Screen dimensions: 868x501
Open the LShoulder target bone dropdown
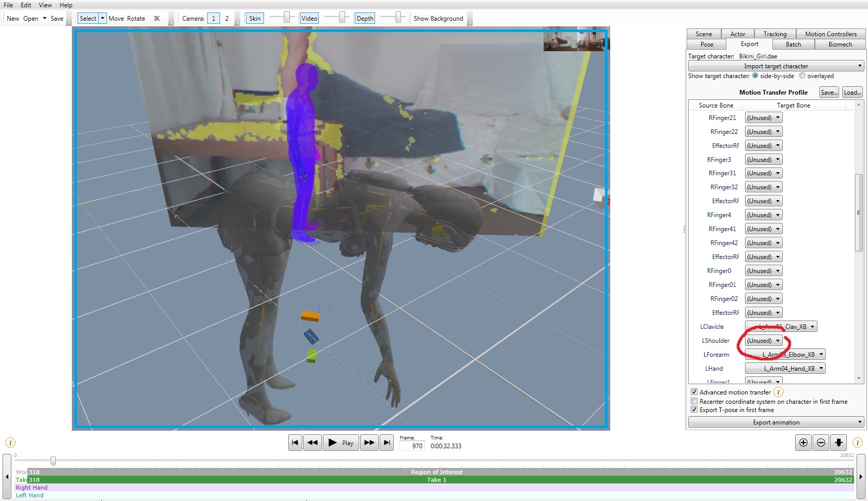[x=764, y=341]
